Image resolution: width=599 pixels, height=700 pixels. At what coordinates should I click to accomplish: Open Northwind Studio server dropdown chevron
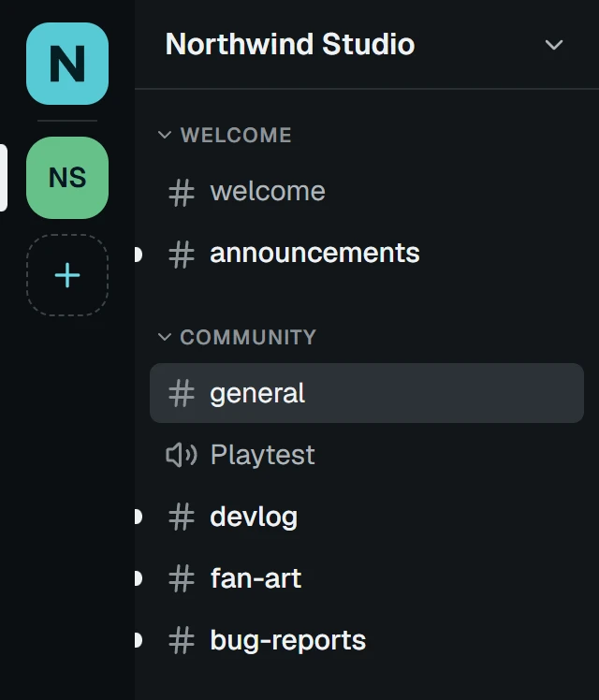(554, 45)
